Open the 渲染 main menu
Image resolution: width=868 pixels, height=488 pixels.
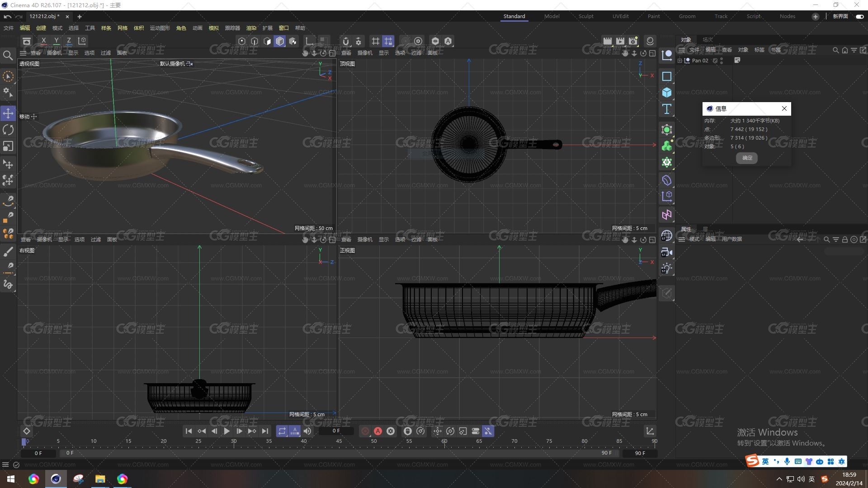click(251, 28)
